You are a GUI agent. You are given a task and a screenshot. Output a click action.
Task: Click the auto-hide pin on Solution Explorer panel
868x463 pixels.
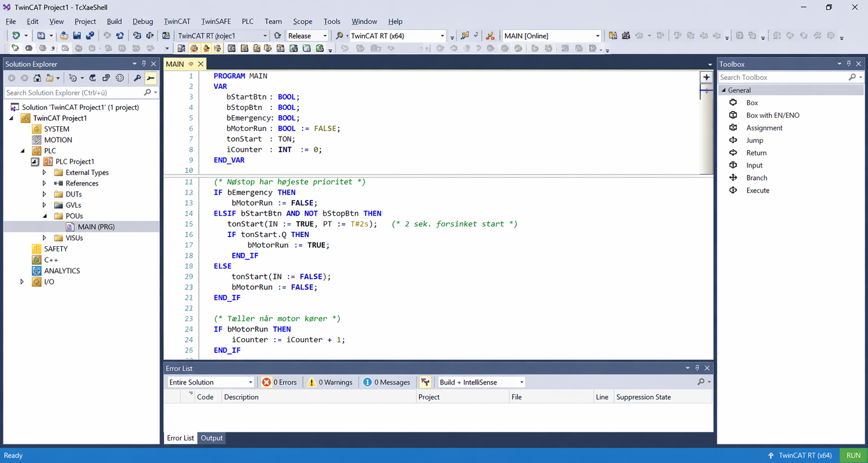[144, 64]
